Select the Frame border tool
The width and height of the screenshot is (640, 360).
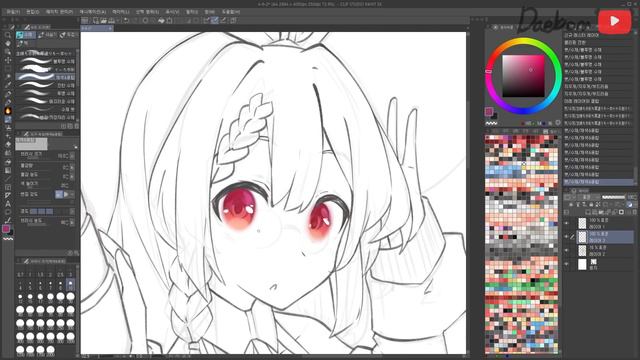coord(8,187)
